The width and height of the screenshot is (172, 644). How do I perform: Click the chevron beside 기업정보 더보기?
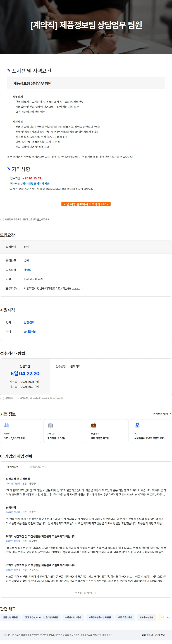[171, 414]
